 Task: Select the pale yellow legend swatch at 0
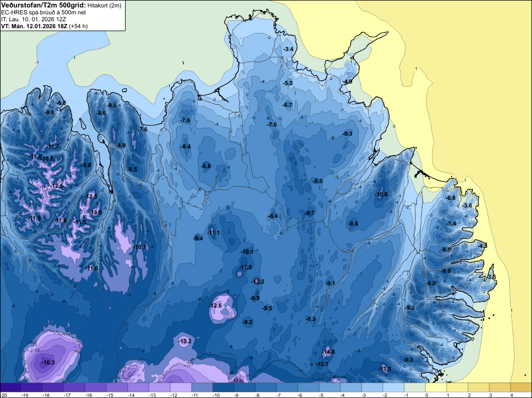[x=436, y=387]
